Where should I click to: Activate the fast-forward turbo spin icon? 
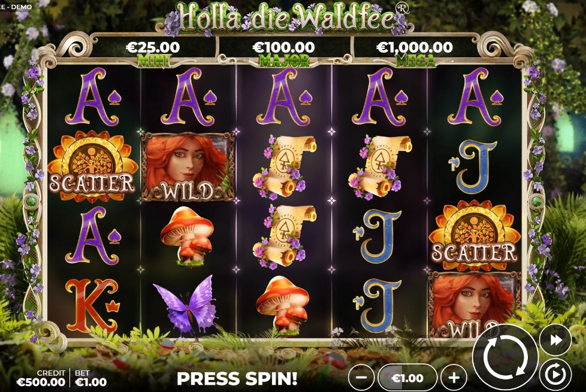click(555, 340)
